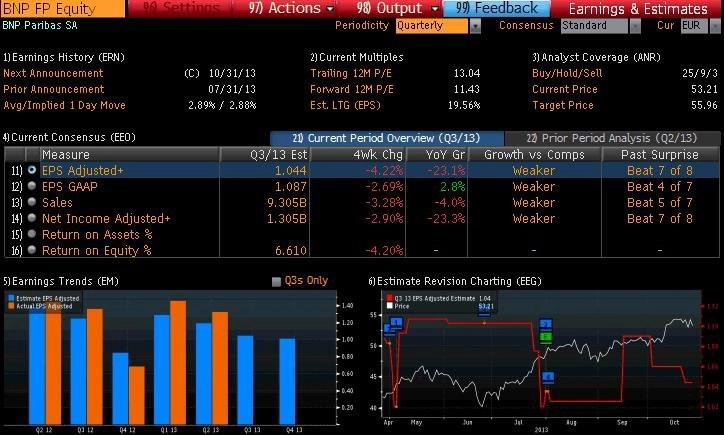Click the Beat 4 of 7 cell
This screenshot has height=435, width=724.
pos(660,187)
